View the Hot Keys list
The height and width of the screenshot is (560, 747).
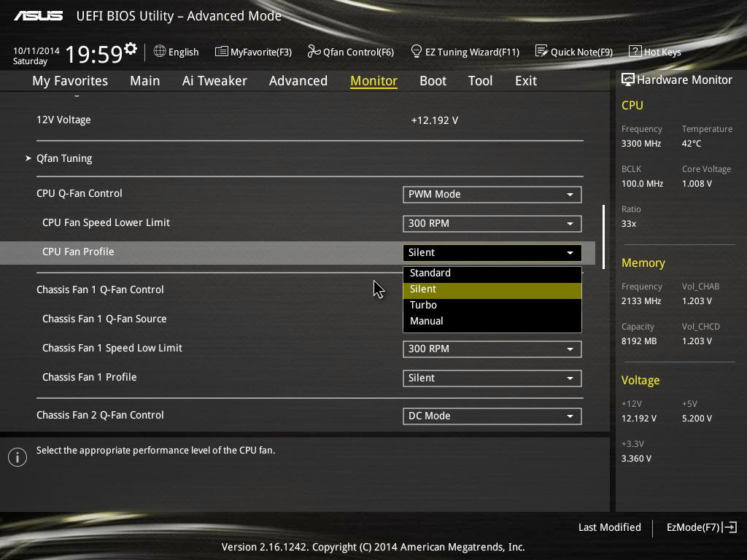pyautogui.click(x=654, y=51)
